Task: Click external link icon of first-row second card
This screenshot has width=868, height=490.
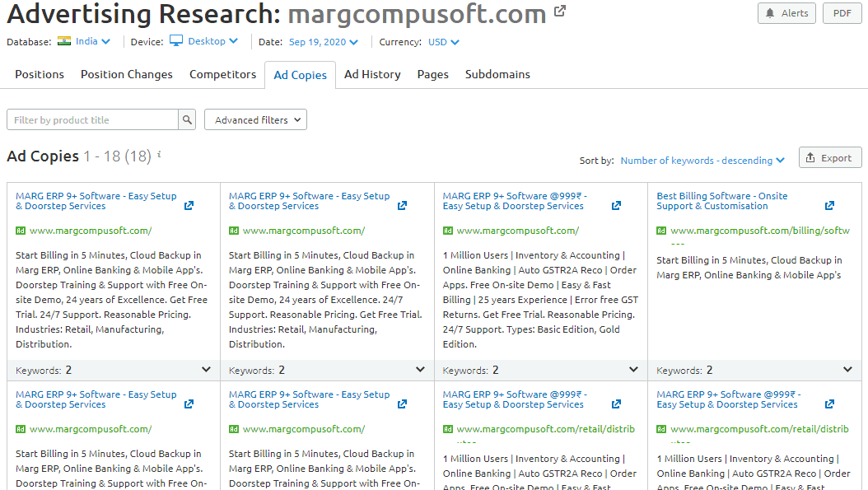Action: (x=403, y=205)
